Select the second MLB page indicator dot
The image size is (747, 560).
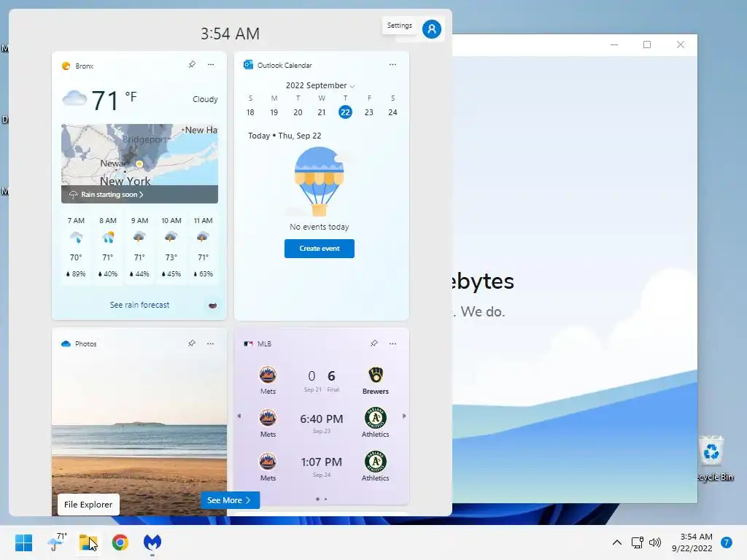point(325,499)
